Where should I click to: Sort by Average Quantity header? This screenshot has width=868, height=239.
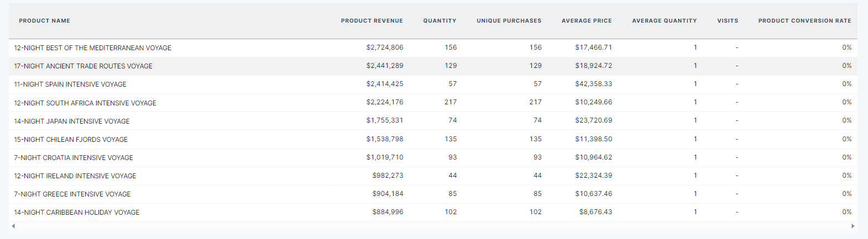pyautogui.click(x=664, y=21)
